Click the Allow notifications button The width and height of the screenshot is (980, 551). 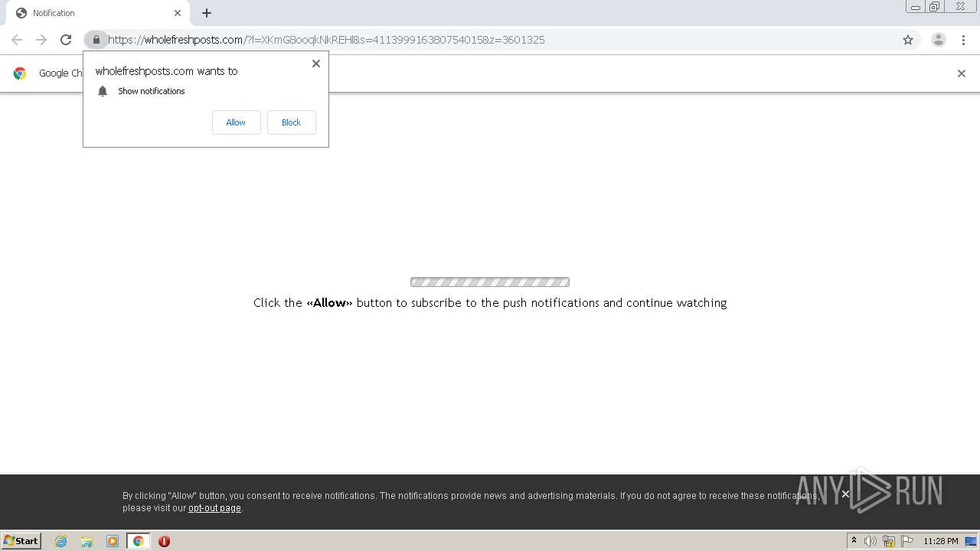click(x=236, y=122)
